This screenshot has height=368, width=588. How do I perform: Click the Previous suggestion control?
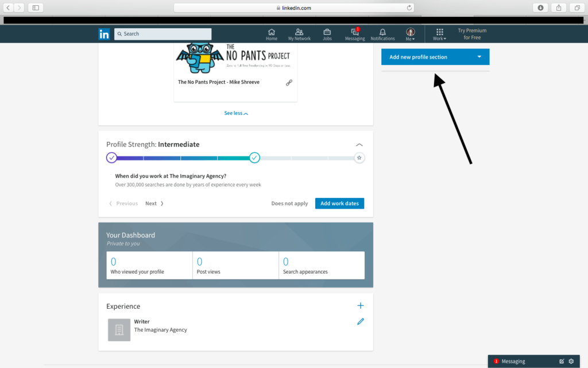point(123,203)
